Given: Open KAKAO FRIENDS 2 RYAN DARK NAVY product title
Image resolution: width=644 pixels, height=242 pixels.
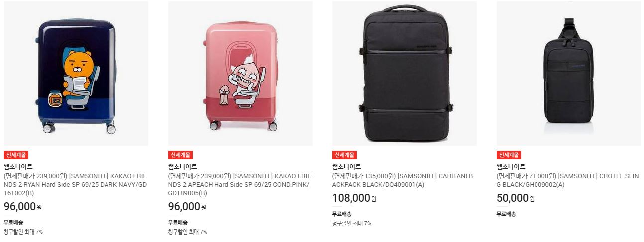Looking at the screenshot, I should coord(75,185).
